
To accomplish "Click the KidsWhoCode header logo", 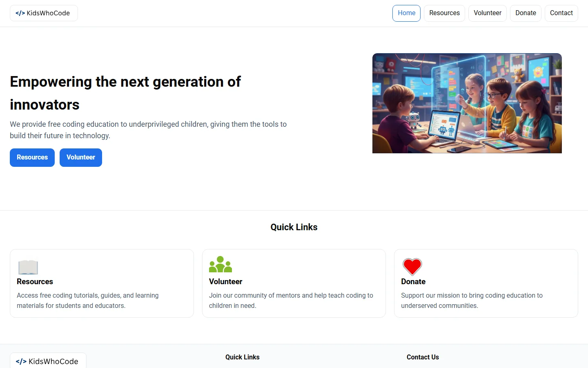I will (44, 13).
